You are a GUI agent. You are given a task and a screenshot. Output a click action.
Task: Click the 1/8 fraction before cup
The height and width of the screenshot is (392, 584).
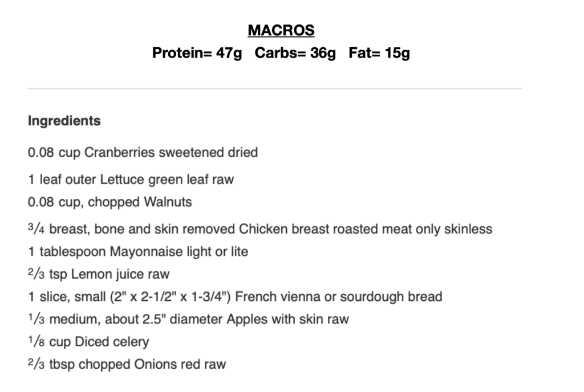tap(36, 342)
